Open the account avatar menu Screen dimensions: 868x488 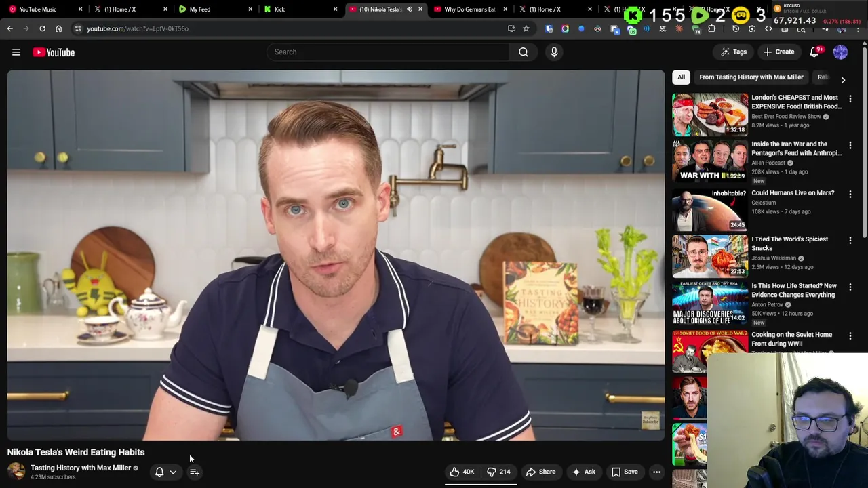(x=840, y=52)
